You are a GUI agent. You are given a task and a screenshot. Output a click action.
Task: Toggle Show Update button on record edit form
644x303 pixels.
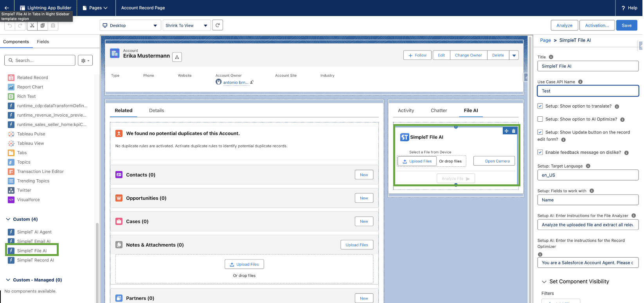pyautogui.click(x=540, y=132)
